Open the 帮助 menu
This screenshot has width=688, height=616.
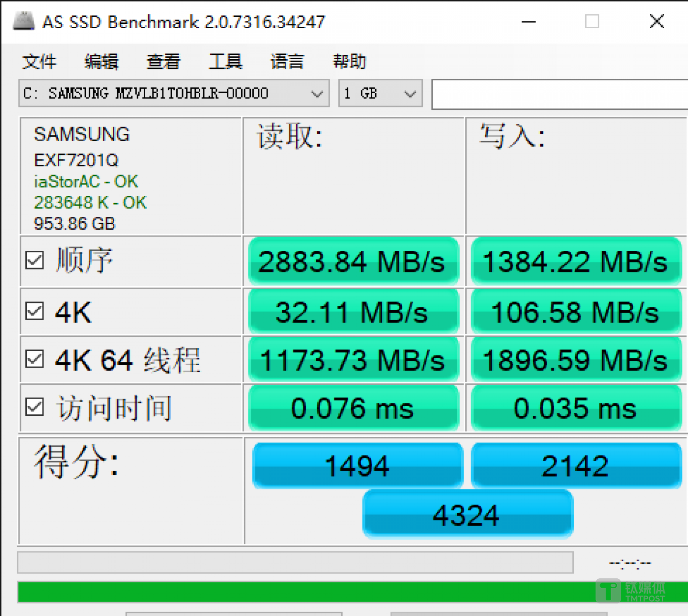pos(349,61)
